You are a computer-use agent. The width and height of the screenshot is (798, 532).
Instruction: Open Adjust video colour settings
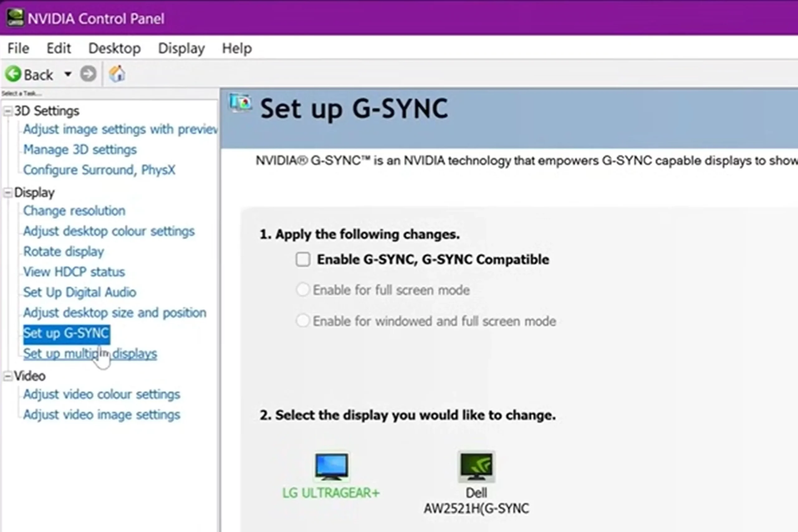(x=101, y=394)
